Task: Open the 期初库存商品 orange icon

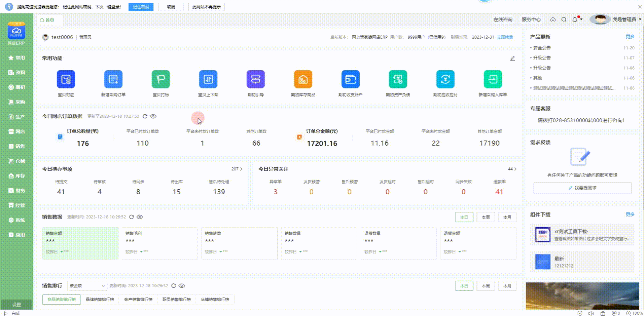Action: [x=303, y=79]
